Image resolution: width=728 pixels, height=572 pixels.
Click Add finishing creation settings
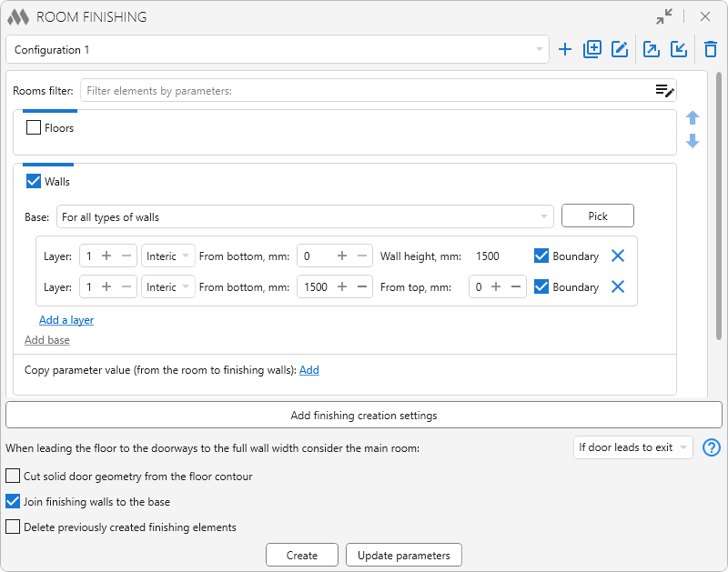(x=364, y=416)
